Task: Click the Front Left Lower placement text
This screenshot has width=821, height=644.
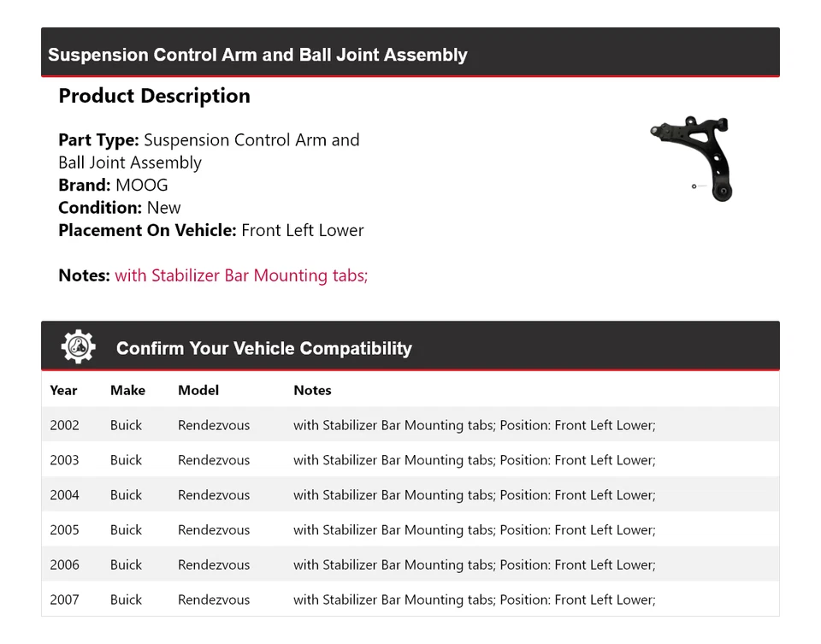Action: click(303, 230)
